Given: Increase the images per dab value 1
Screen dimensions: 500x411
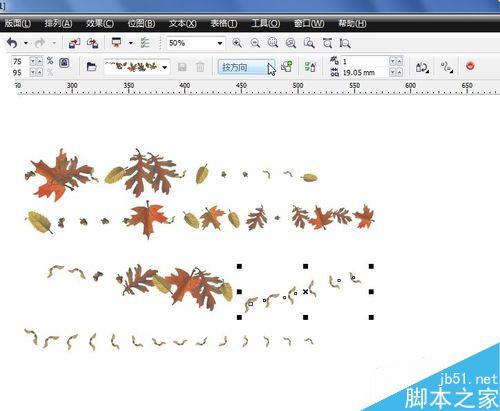Looking at the screenshot, I should tap(399, 61).
